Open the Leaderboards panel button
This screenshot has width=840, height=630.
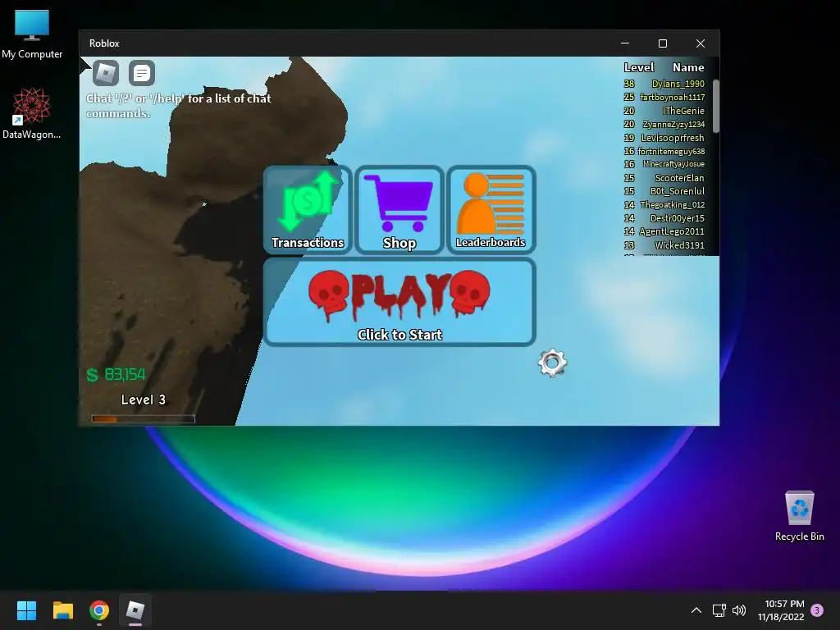(x=491, y=209)
